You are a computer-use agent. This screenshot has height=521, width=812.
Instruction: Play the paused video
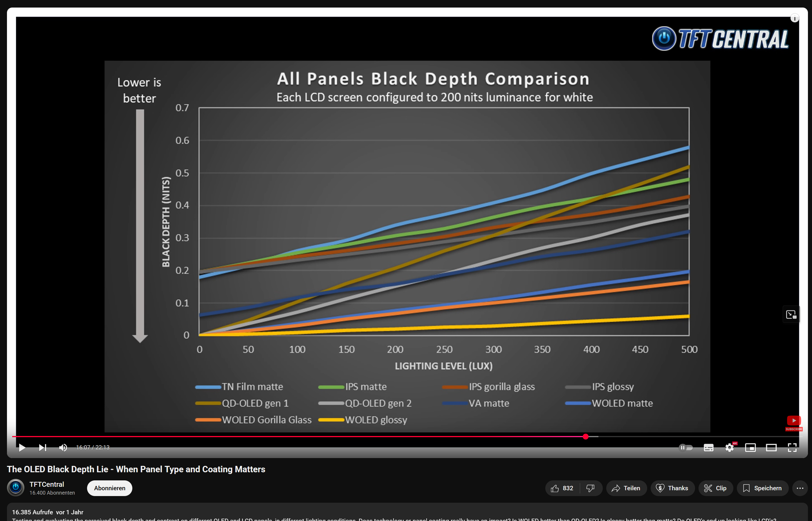click(x=22, y=448)
